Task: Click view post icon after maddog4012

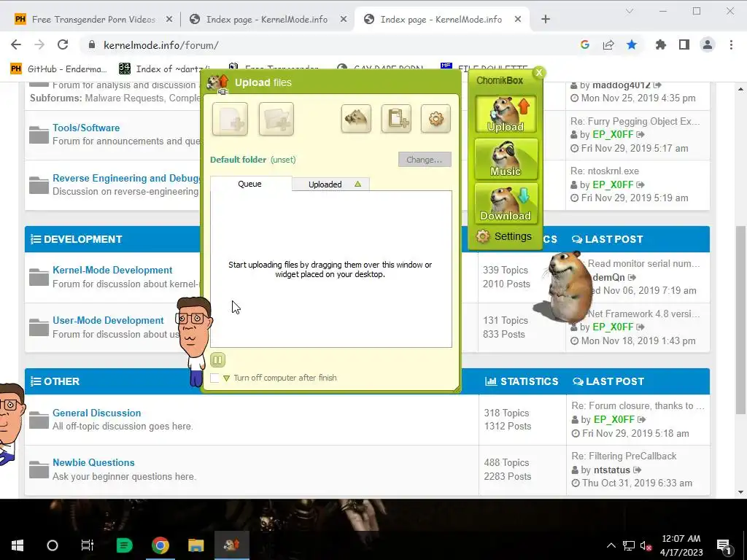Action: click(x=657, y=85)
